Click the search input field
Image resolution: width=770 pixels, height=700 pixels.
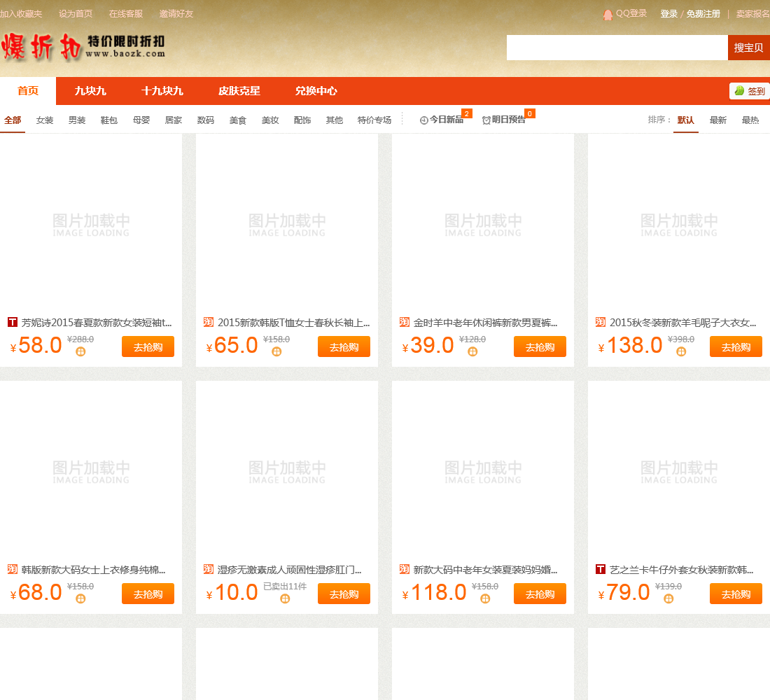point(617,48)
